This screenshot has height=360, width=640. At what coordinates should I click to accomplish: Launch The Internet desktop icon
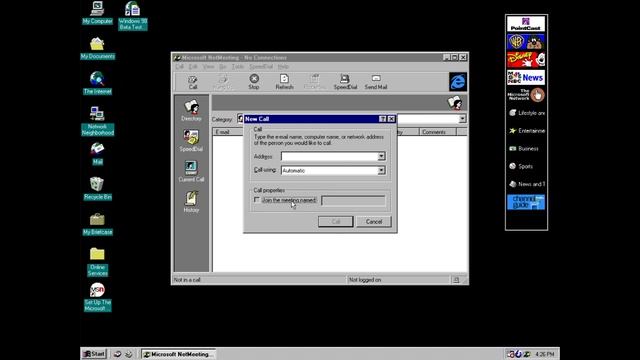(x=97, y=83)
